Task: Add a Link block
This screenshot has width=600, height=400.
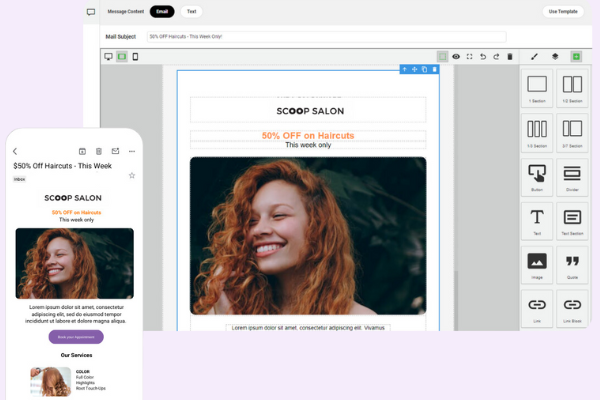Action: pyautogui.click(x=537, y=307)
